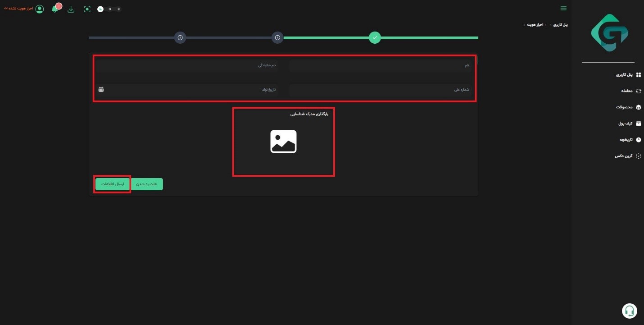This screenshot has width=644, height=325.
Task: Select the light sun theme option
Action: tap(118, 9)
